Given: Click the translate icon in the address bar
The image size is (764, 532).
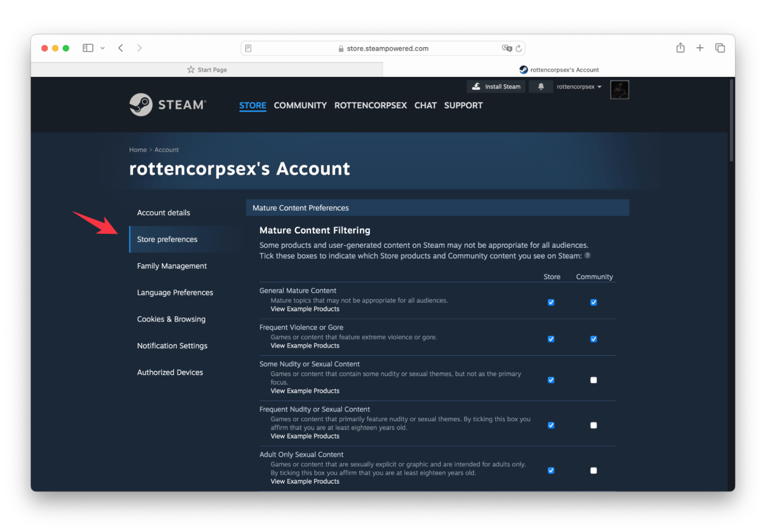Looking at the screenshot, I should pos(507,48).
